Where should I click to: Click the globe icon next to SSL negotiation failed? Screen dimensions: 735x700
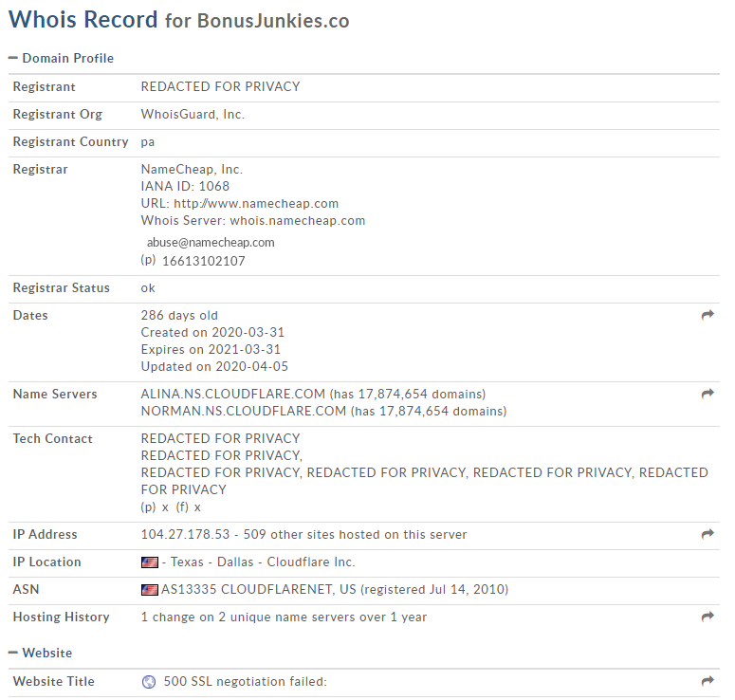coord(149,682)
